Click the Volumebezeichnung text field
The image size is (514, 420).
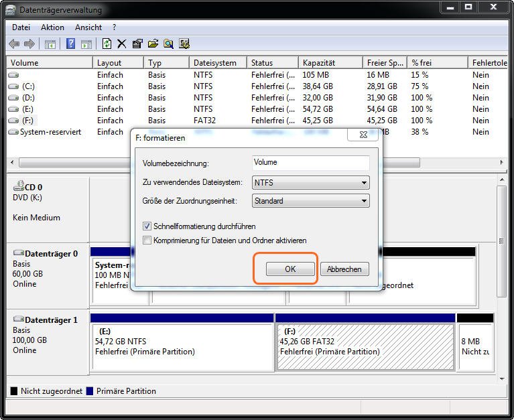pos(311,163)
